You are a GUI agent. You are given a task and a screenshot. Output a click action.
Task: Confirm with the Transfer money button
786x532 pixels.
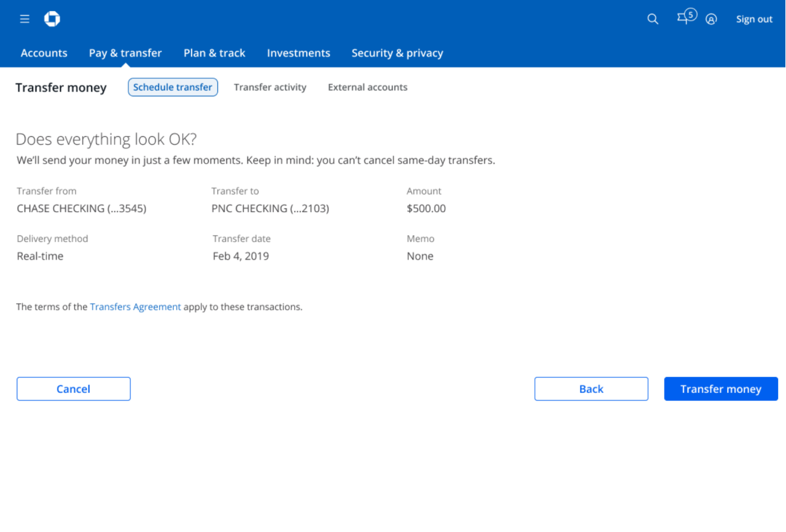(x=721, y=389)
